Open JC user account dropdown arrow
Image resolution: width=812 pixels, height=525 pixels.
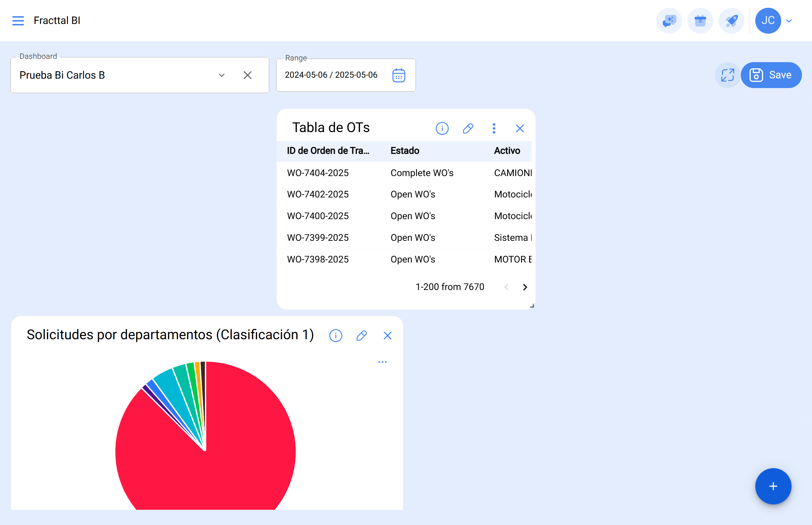point(789,21)
